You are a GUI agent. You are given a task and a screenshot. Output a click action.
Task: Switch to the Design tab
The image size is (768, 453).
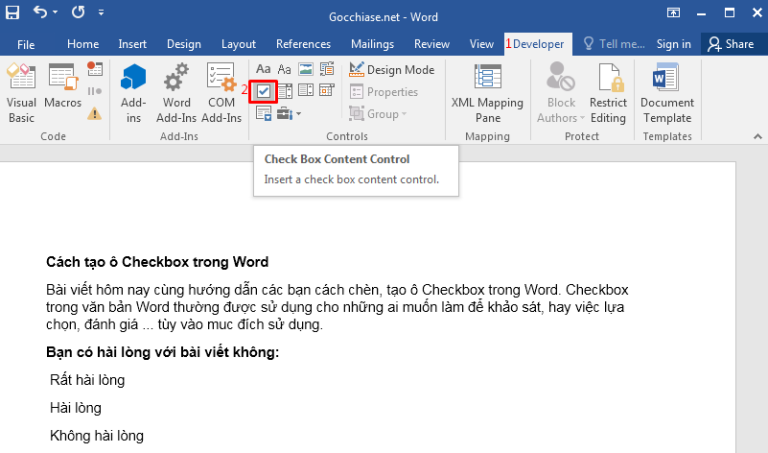[x=184, y=44]
